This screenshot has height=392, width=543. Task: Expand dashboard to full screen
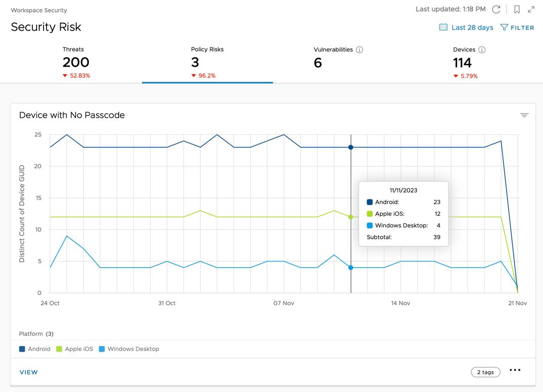tap(531, 9)
